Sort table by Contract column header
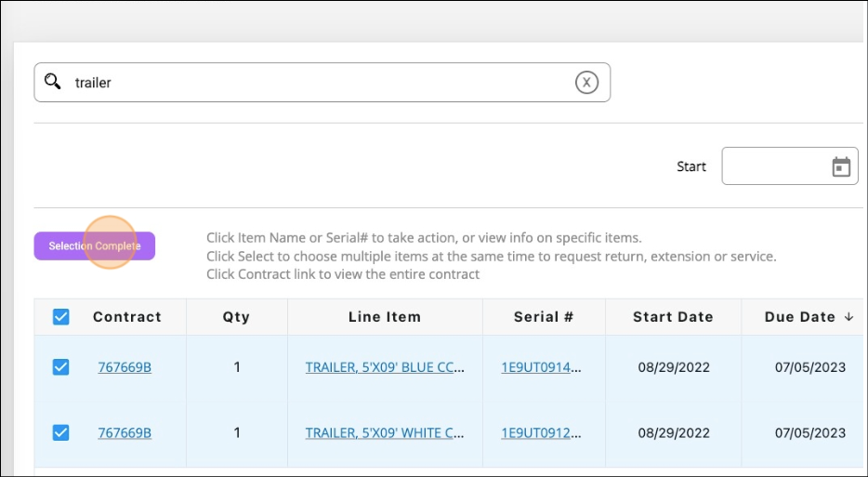Image resolution: width=868 pixels, height=477 pixels. tap(127, 317)
